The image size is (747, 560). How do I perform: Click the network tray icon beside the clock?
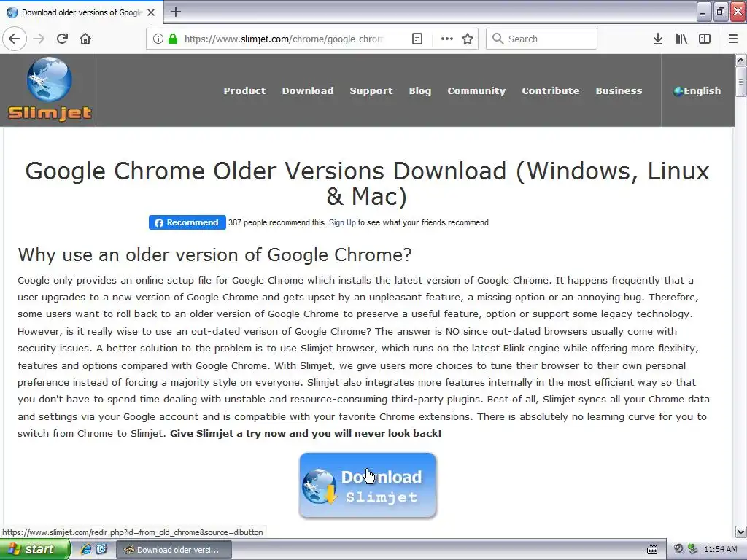692,549
